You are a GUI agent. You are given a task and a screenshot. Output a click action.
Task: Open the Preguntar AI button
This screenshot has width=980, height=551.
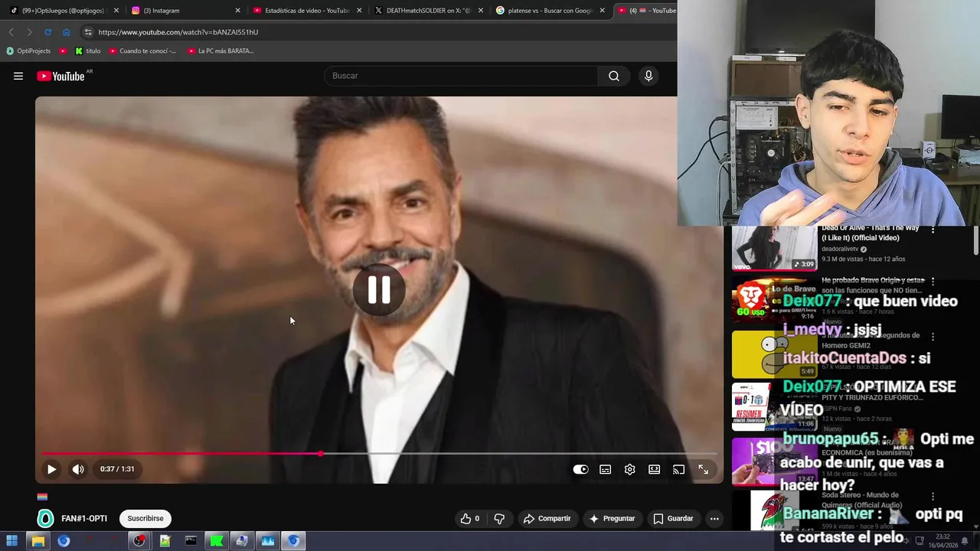tap(612, 518)
